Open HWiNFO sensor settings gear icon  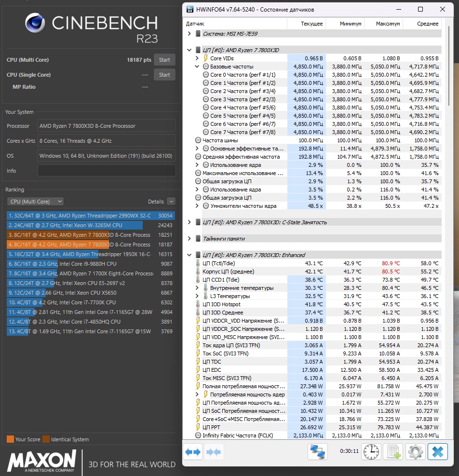click(416, 452)
